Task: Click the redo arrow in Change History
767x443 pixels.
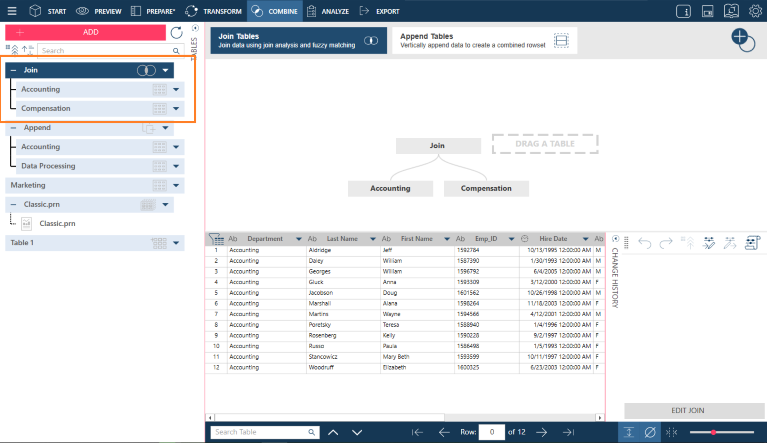Action: [666, 243]
